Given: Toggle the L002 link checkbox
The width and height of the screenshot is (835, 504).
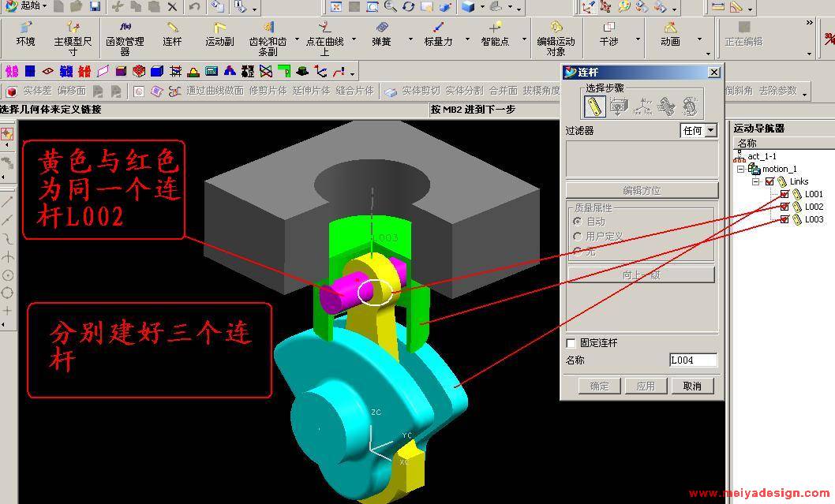Looking at the screenshot, I should tap(784, 207).
